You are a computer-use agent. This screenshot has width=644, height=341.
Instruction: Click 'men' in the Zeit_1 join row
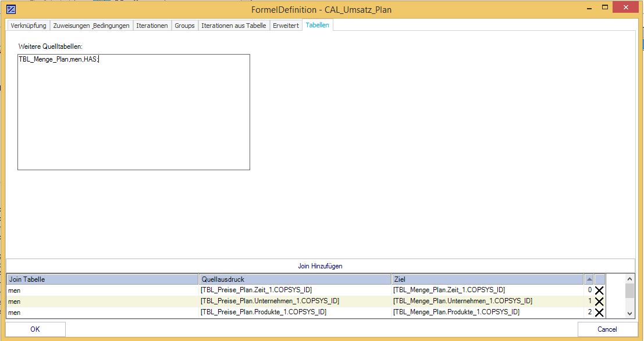[x=15, y=290]
